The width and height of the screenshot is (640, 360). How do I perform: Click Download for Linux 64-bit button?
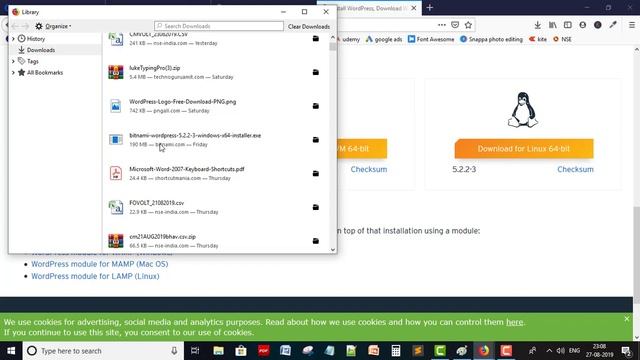(x=524, y=149)
